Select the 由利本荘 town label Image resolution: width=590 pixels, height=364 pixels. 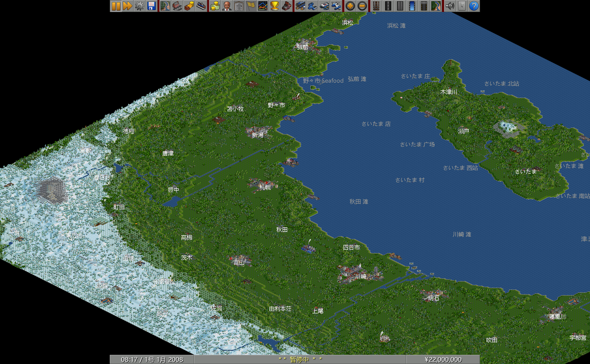(280, 309)
